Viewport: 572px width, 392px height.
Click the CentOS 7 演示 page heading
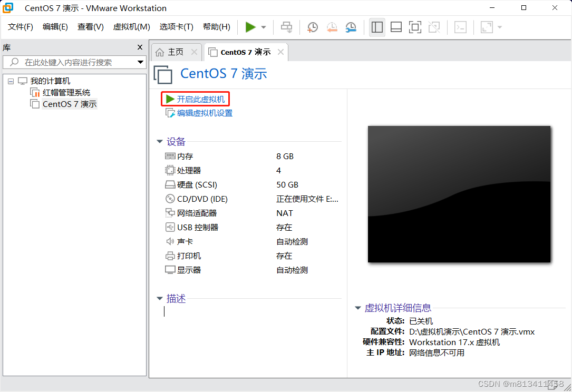[x=224, y=74]
